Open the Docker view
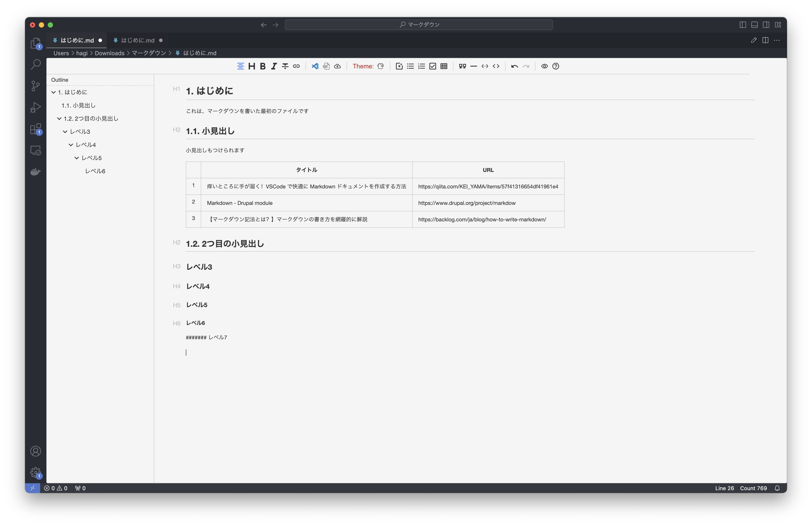The image size is (812, 526). pos(35,171)
